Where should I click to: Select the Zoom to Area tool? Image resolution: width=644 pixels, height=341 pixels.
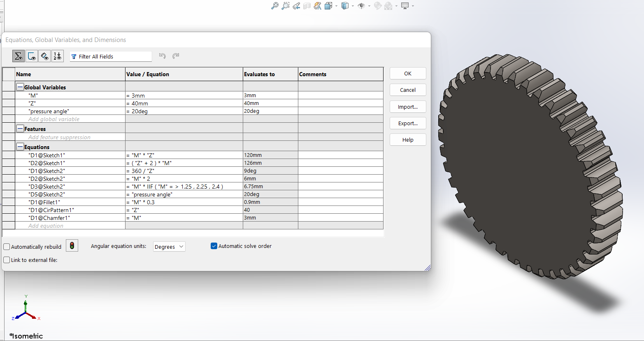(286, 6)
